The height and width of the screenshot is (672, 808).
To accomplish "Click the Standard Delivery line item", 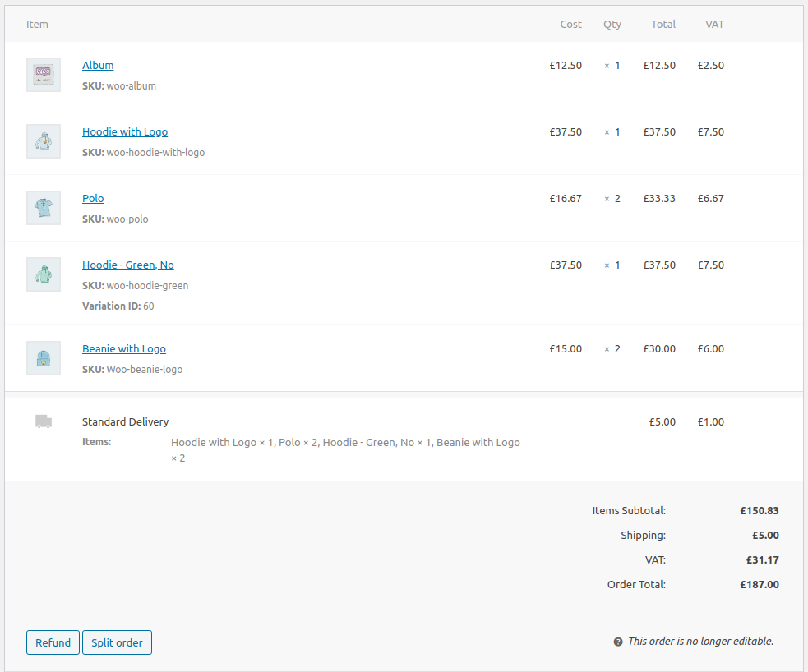I will click(125, 421).
